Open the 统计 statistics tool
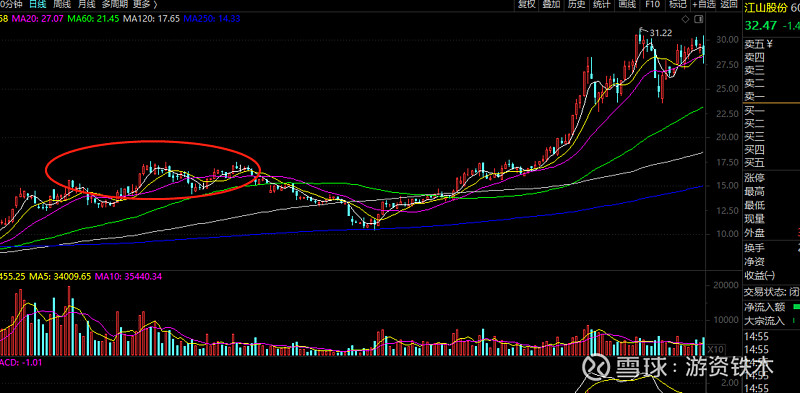The image size is (800, 393). point(602,5)
